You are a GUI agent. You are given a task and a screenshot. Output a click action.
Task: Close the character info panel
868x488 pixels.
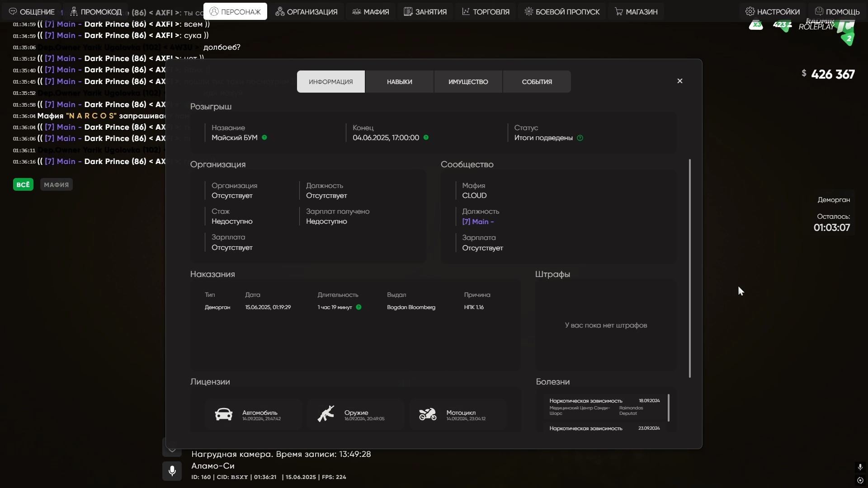[x=680, y=81]
